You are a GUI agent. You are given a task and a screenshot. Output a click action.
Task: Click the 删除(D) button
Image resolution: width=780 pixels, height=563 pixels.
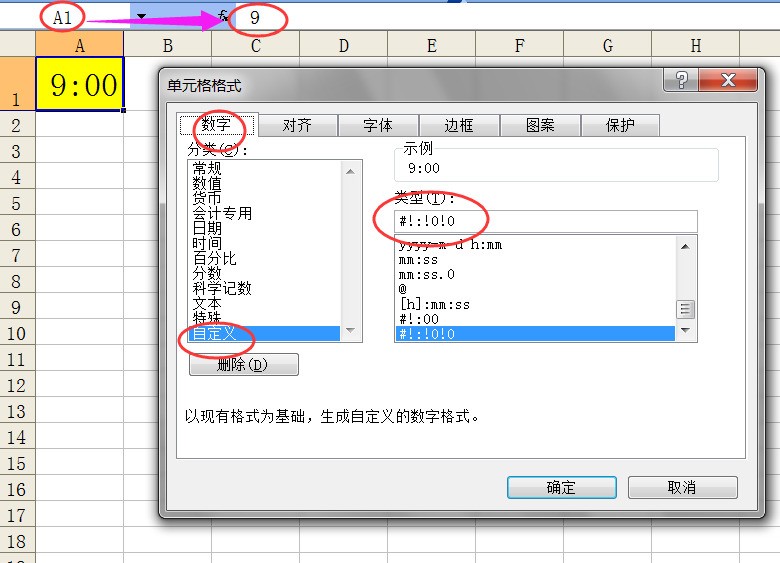click(244, 365)
